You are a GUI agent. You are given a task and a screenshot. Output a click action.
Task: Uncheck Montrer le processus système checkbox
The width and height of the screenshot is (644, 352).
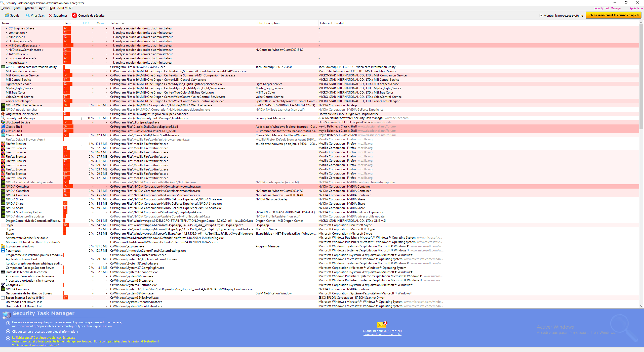(541, 16)
